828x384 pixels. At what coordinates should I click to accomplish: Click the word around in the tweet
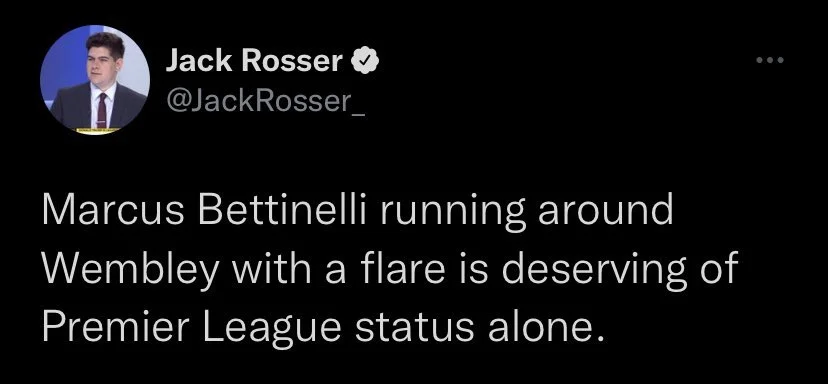click(605, 211)
